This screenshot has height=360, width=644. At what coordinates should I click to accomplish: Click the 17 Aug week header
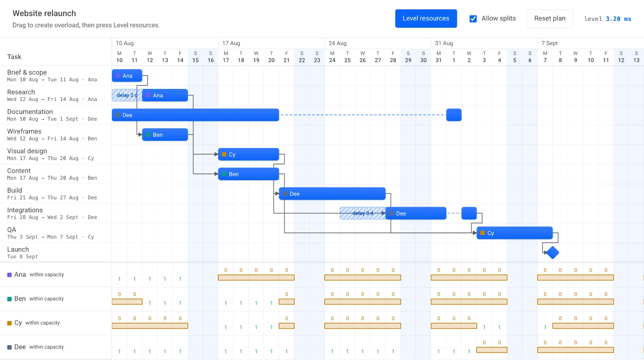tap(272, 43)
